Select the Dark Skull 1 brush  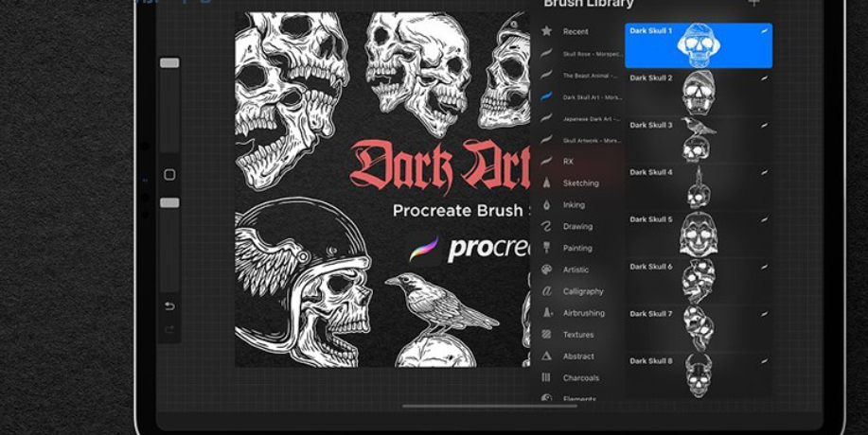699,45
